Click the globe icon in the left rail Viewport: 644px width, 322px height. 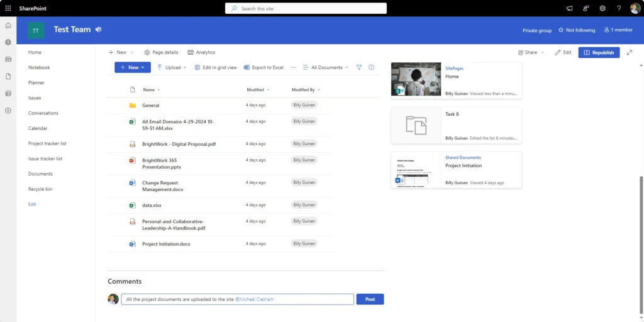point(8,42)
